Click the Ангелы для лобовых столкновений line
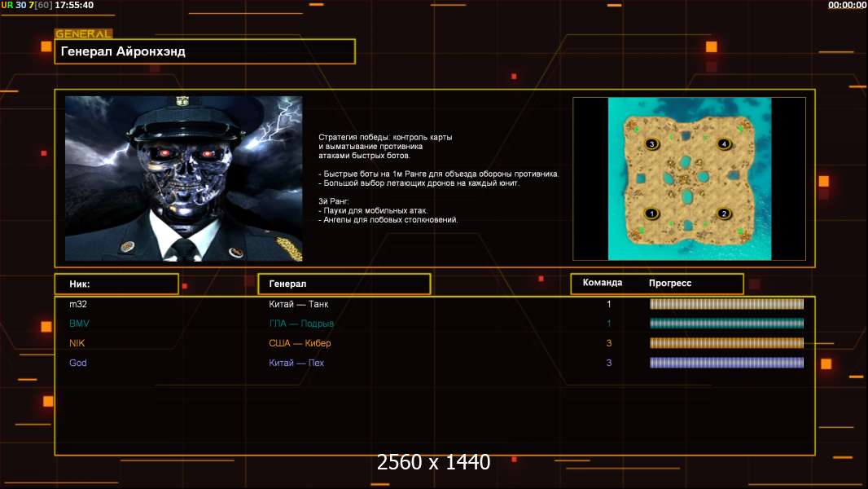868x489 pixels. tap(388, 220)
